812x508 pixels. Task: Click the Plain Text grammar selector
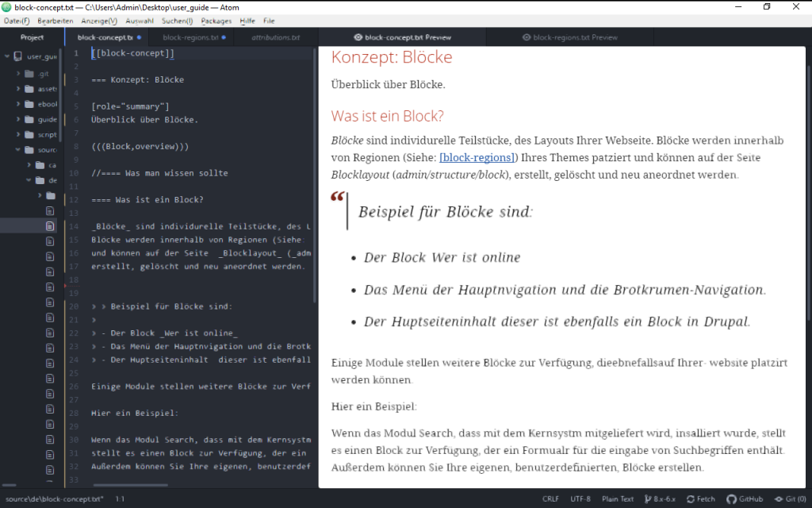pyautogui.click(x=619, y=499)
